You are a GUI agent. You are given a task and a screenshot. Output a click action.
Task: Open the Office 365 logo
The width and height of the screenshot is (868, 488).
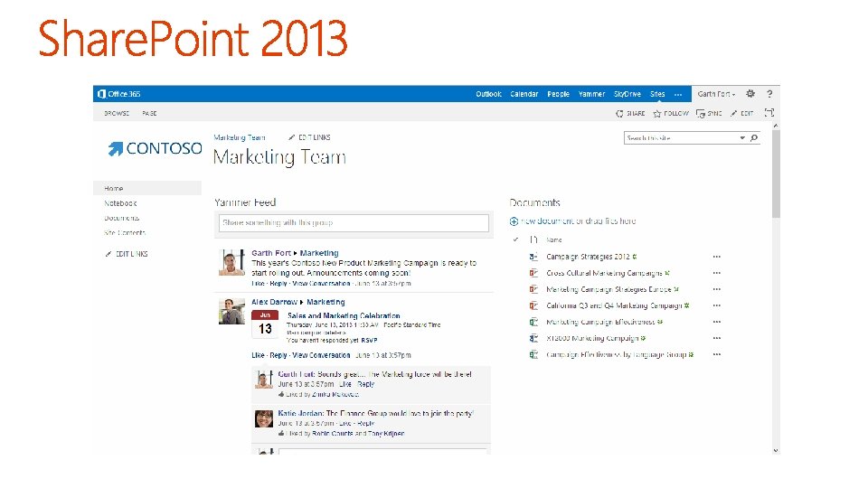click(119, 94)
